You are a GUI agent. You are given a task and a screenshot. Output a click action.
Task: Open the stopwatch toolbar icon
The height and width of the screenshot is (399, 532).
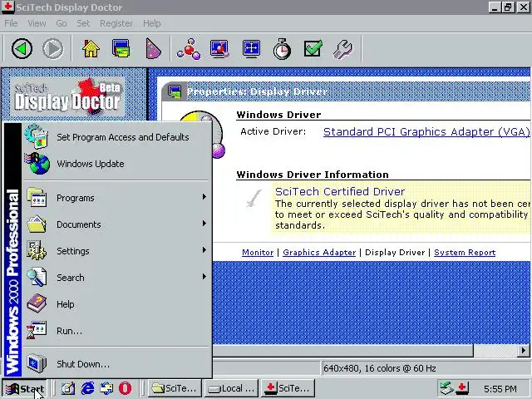pyautogui.click(x=282, y=49)
